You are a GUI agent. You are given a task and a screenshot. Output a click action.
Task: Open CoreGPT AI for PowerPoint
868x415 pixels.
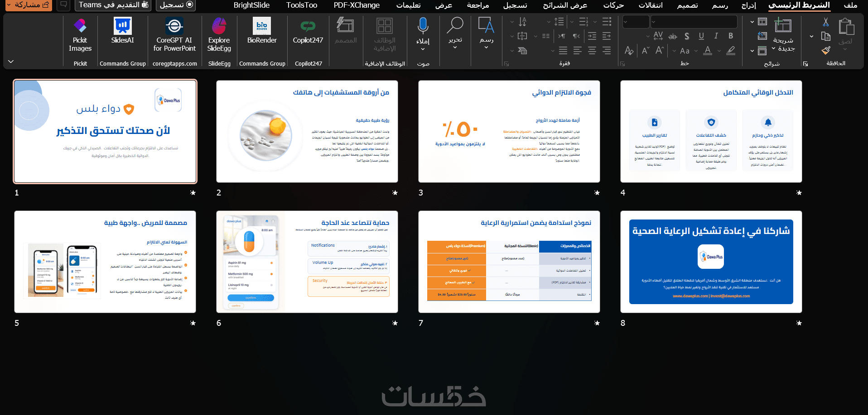click(174, 35)
